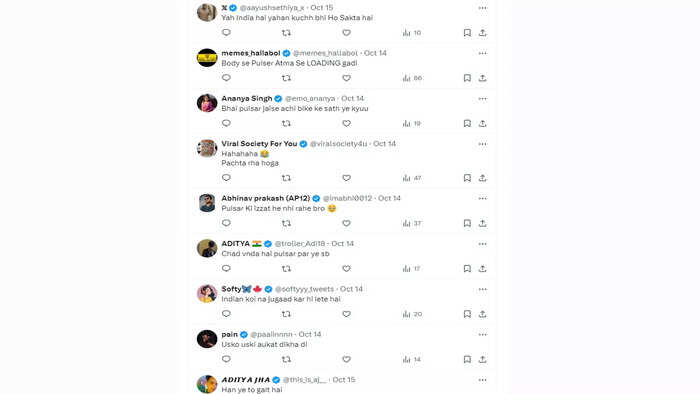Open three-dot menu on Softy's tweet
The width and height of the screenshot is (700, 394).
[483, 289]
